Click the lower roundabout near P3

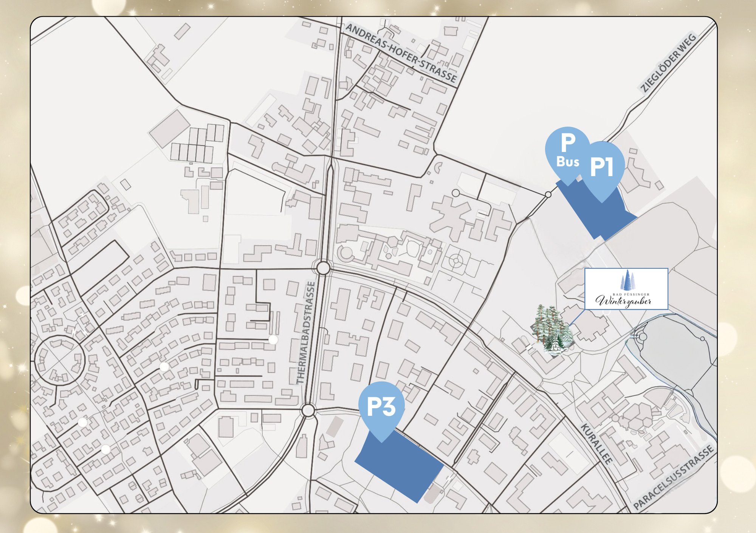coord(308,411)
